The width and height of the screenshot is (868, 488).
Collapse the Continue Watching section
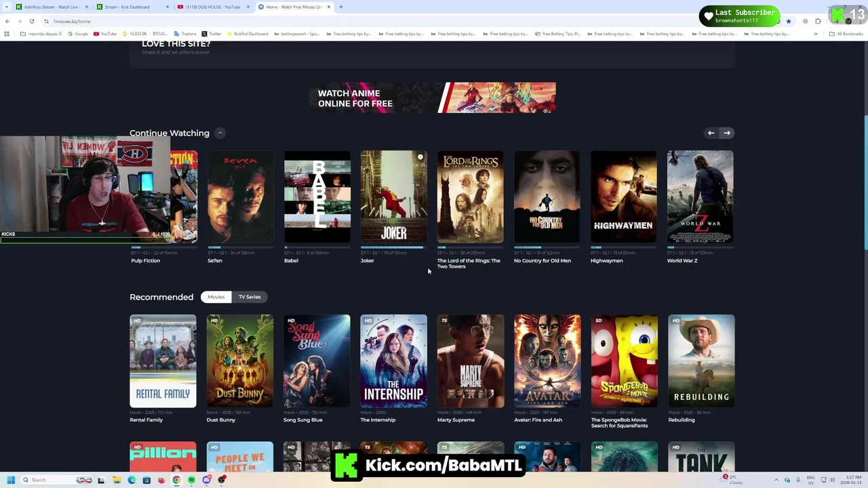pos(220,133)
